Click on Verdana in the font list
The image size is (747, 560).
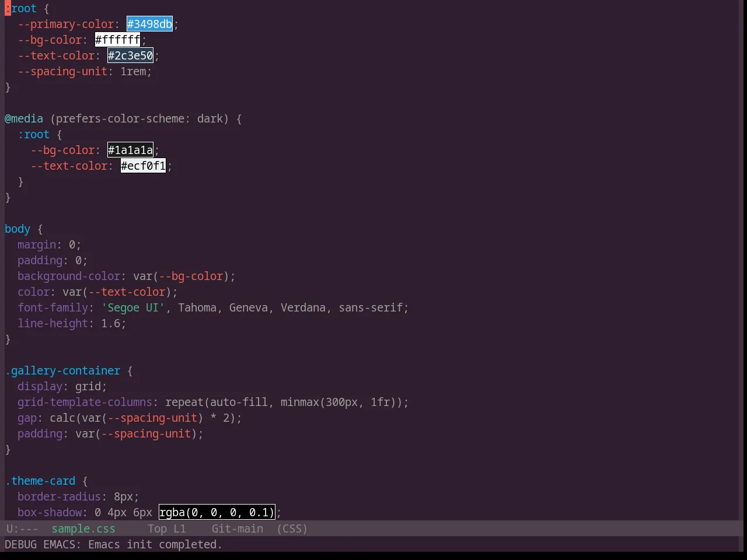tap(303, 307)
